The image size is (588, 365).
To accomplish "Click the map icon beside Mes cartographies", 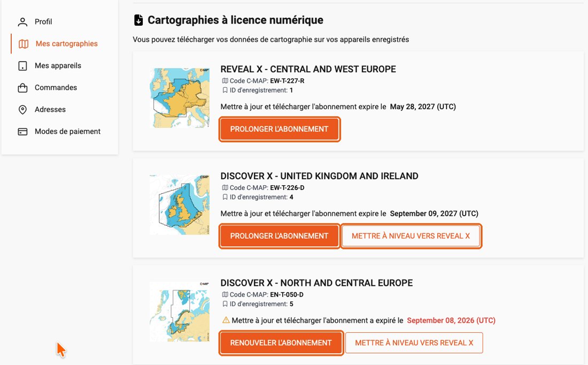I will click(x=24, y=44).
